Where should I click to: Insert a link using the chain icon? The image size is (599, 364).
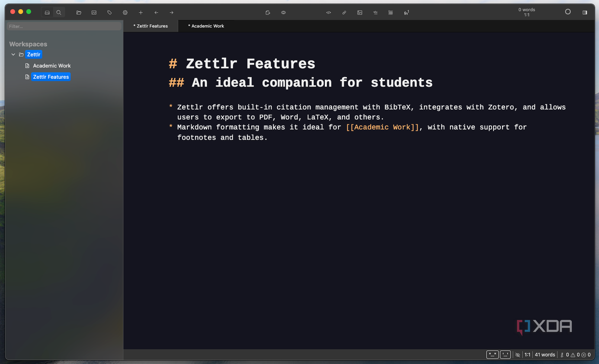pyautogui.click(x=344, y=13)
